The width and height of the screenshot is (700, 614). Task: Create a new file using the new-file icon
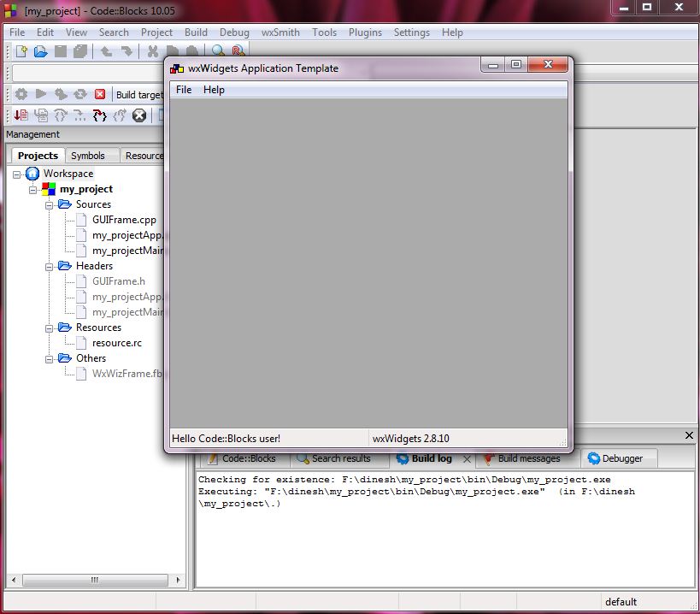click(x=19, y=50)
